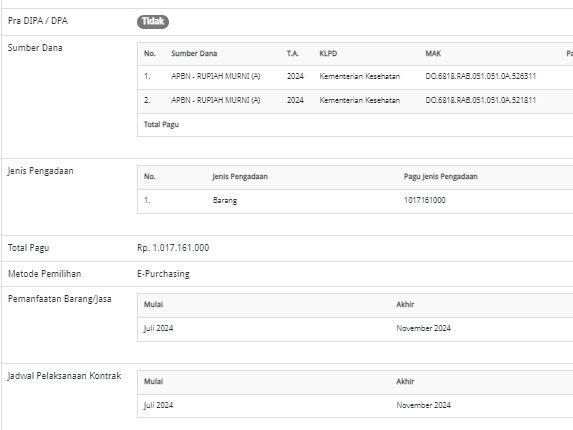Click the KLPD column header

point(328,53)
